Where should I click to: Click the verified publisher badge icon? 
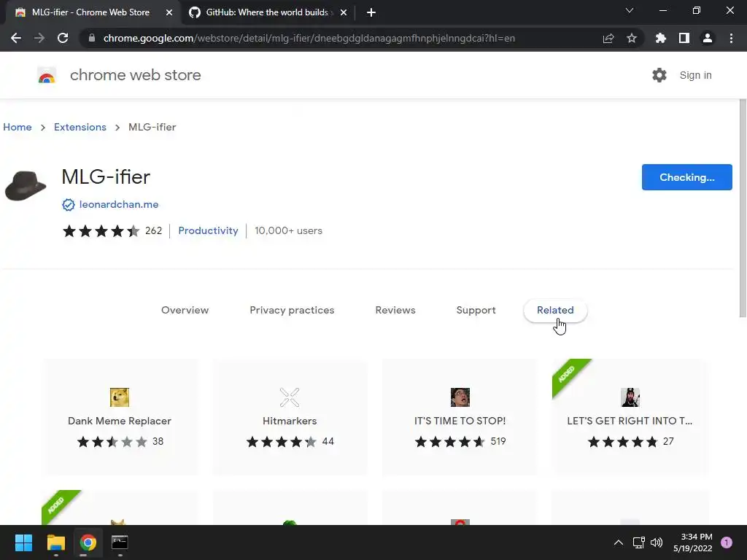pyautogui.click(x=69, y=204)
